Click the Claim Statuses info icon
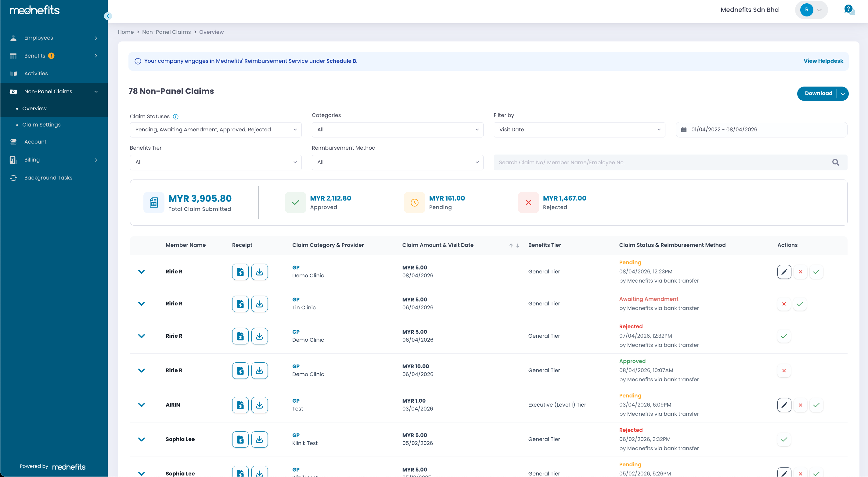Viewport: 868px width, 477px height. 175,116
